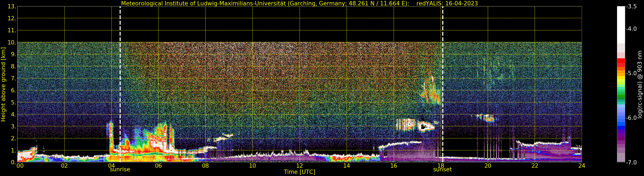
Task: Click the '3.' height axis tick label
Action: (x=13, y=126)
